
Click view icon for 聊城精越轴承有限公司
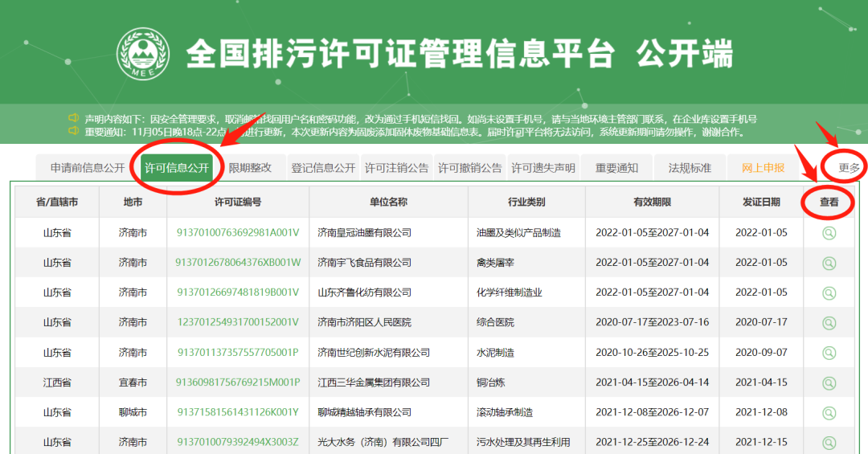click(829, 412)
